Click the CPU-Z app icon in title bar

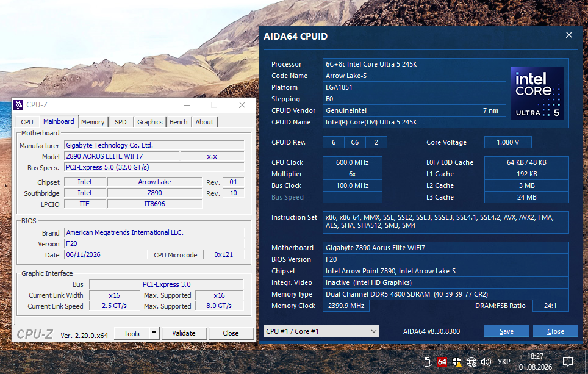pos(18,105)
